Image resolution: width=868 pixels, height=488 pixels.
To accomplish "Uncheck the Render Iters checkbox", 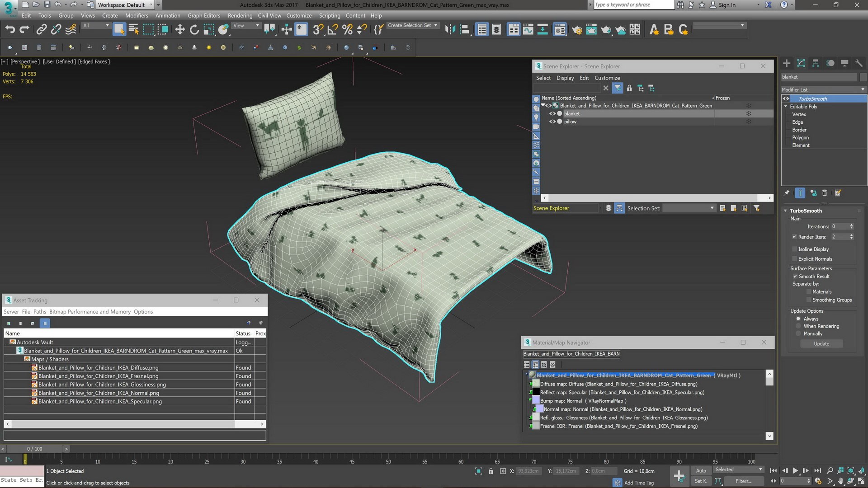I will click(794, 237).
